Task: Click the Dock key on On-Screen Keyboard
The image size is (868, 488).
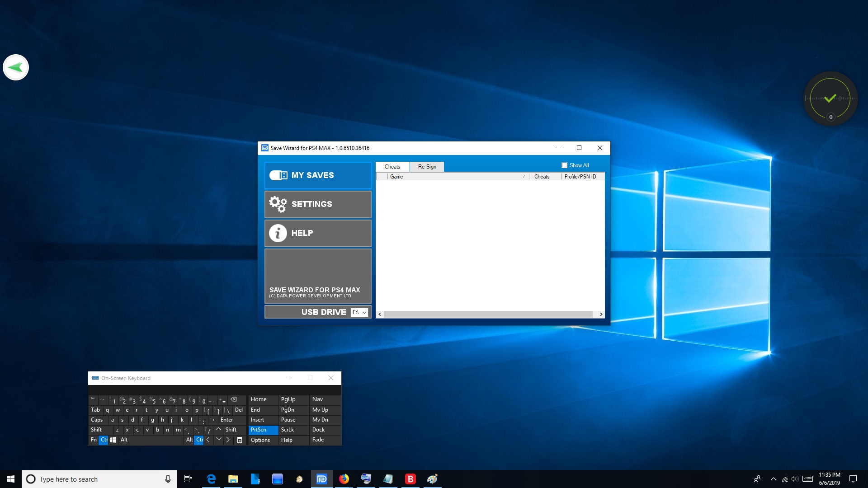Action: (325, 430)
